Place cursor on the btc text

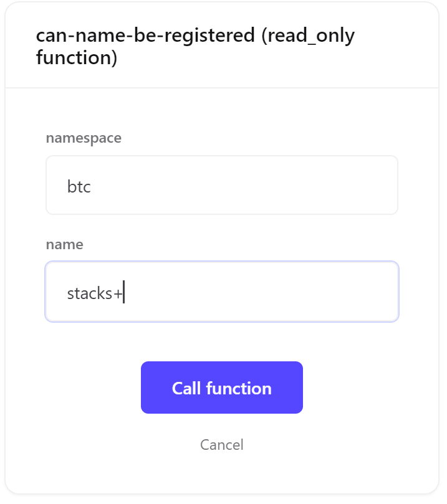click(79, 186)
